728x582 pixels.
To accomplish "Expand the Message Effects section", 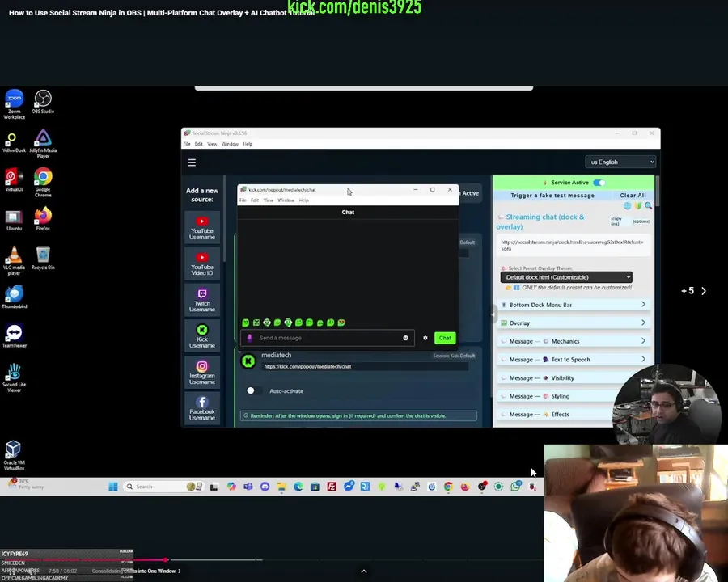I will click(x=557, y=414).
